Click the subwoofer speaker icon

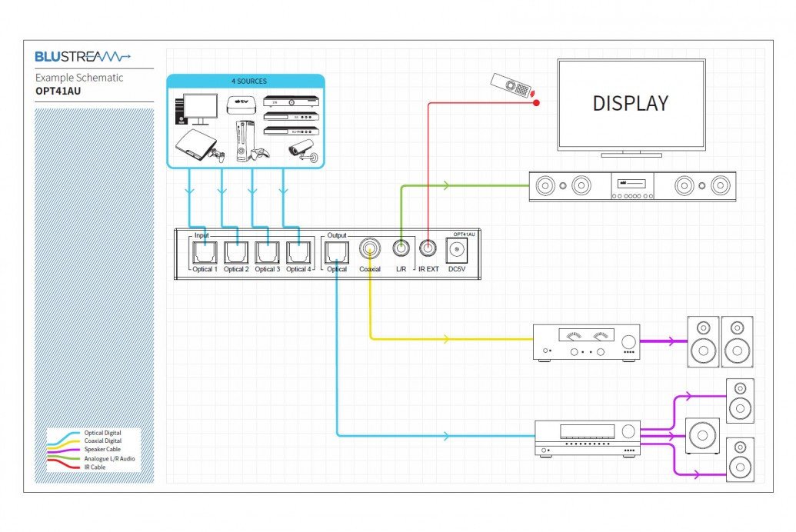[702, 436]
